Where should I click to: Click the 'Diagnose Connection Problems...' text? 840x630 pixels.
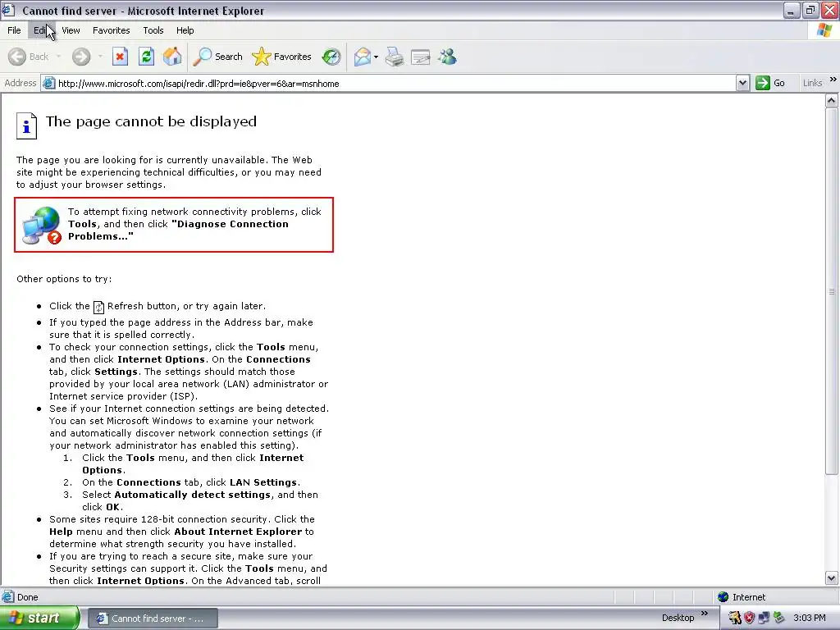pyautogui.click(x=178, y=231)
